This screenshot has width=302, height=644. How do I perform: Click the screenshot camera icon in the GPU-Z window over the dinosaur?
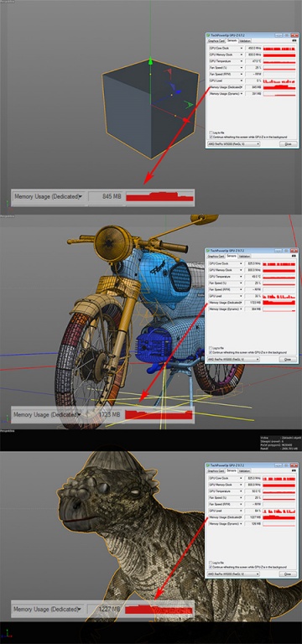coord(294,470)
